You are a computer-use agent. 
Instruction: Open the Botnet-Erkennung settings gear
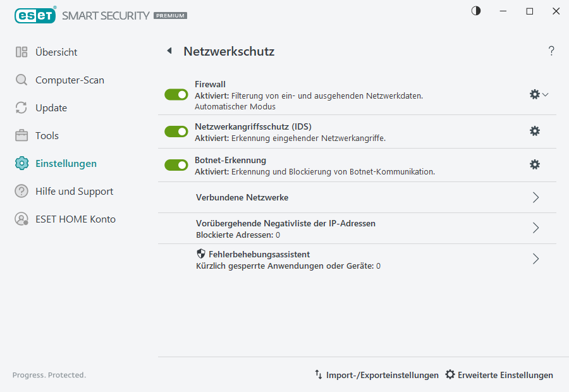[x=535, y=164]
